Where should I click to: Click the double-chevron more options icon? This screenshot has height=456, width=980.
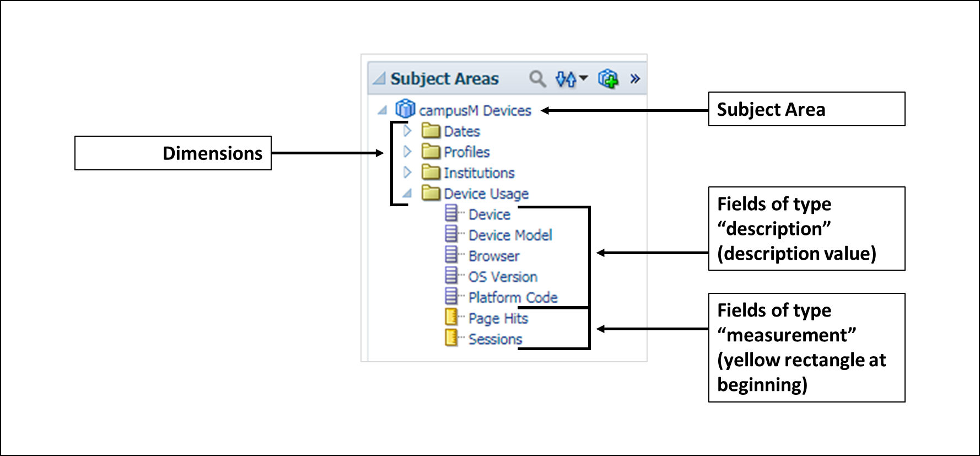coord(635,79)
